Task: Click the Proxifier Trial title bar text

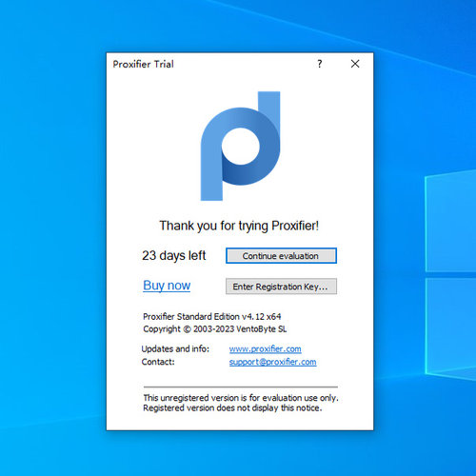Action: tap(143, 64)
